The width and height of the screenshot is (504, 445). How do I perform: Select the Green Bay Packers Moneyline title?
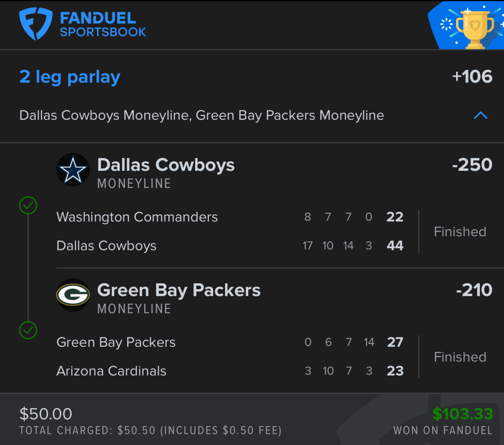pyautogui.click(x=179, y=290)
